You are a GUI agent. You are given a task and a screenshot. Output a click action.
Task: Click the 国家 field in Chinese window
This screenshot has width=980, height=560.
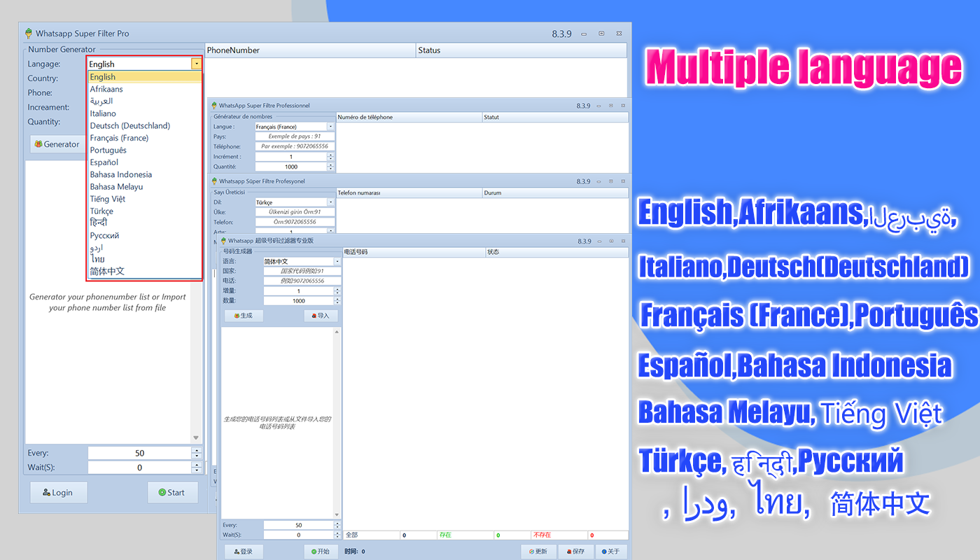click(x=302, y=271)
